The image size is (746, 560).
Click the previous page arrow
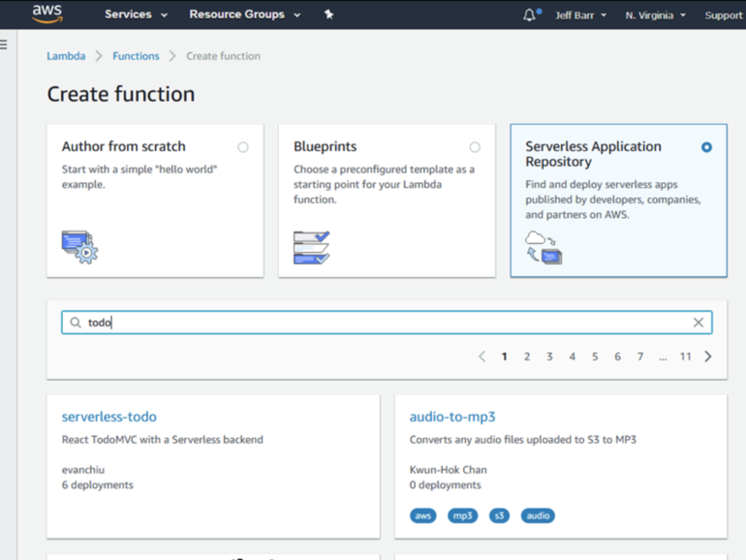(x=482, y=357)
